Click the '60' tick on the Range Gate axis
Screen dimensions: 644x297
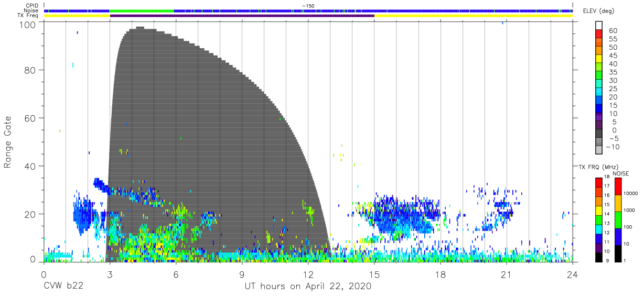pos(31,118)
